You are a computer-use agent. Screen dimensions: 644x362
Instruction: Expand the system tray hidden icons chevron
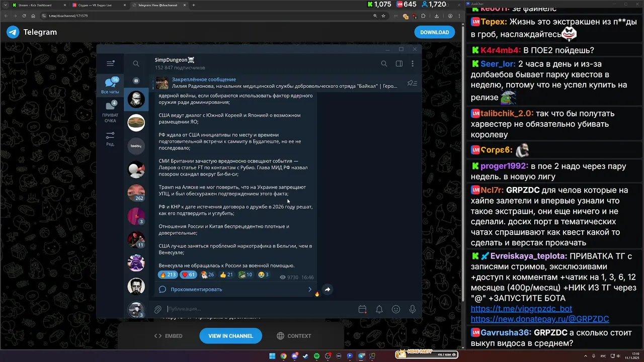pos(586,356)
